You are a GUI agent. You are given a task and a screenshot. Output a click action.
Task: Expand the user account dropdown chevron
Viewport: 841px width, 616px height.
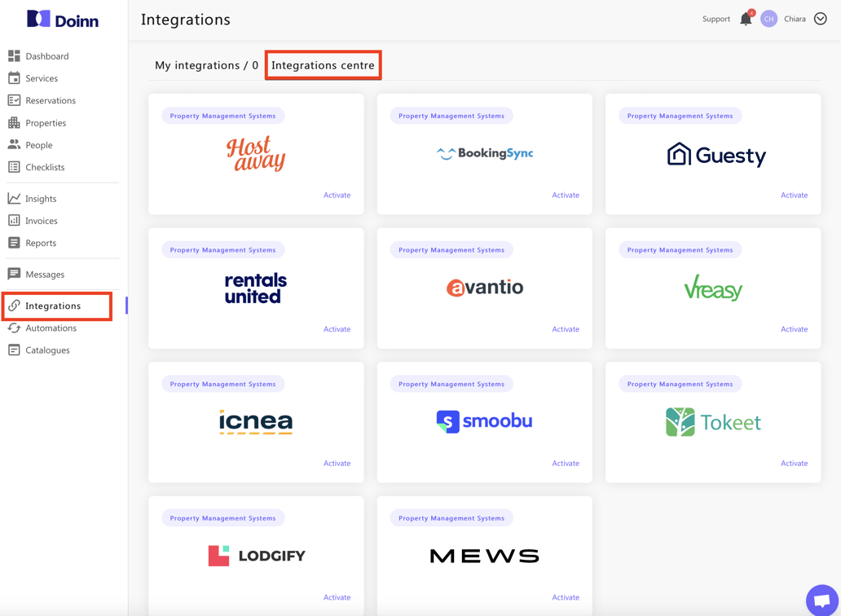tap(821, 19)
